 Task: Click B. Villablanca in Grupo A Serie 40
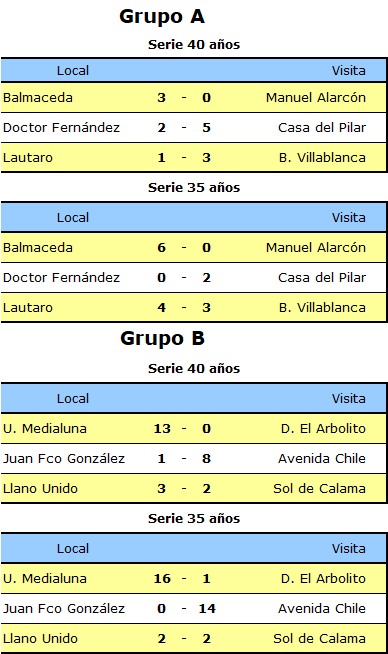tap(322, 158)
